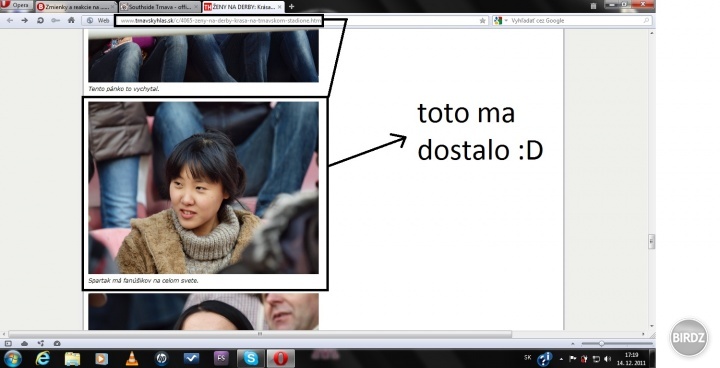The image size is (720, 368).
Task: Close the 'Southside Trnava' tab
Action: click(196, 7)
